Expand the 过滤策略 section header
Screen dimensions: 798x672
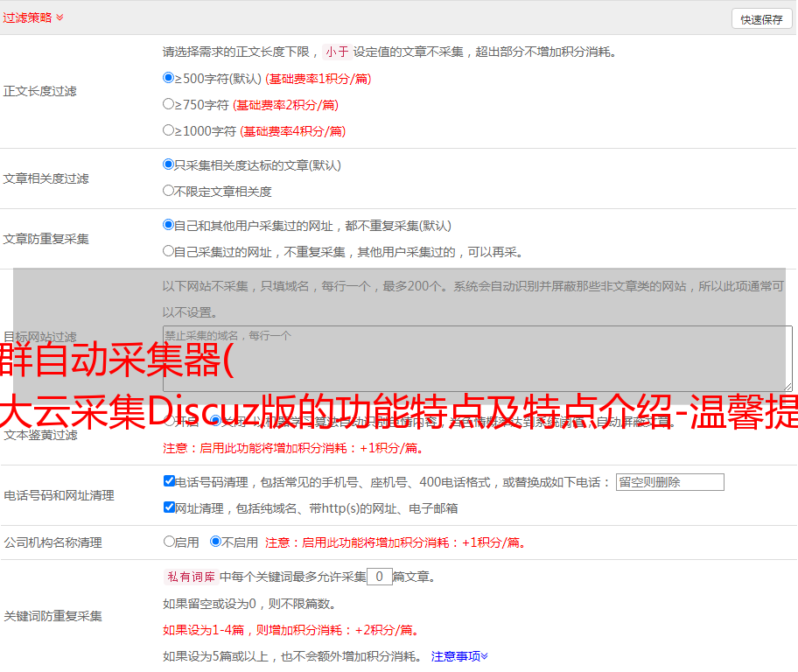(x=33, y=17)
